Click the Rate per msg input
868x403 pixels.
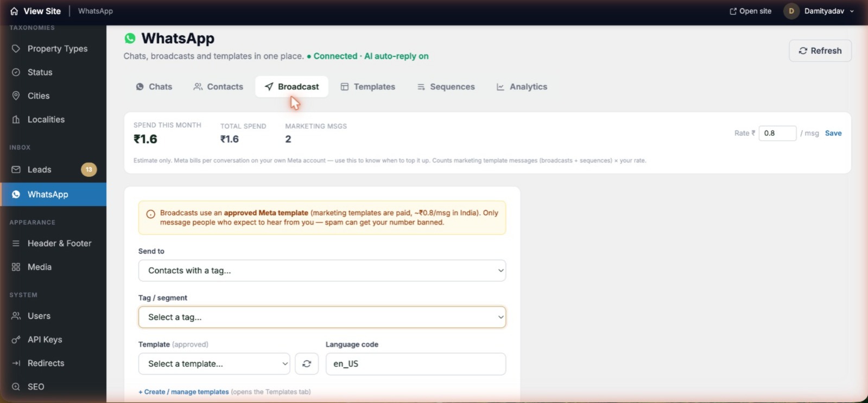pyautogui.click(x=777, y=133)
